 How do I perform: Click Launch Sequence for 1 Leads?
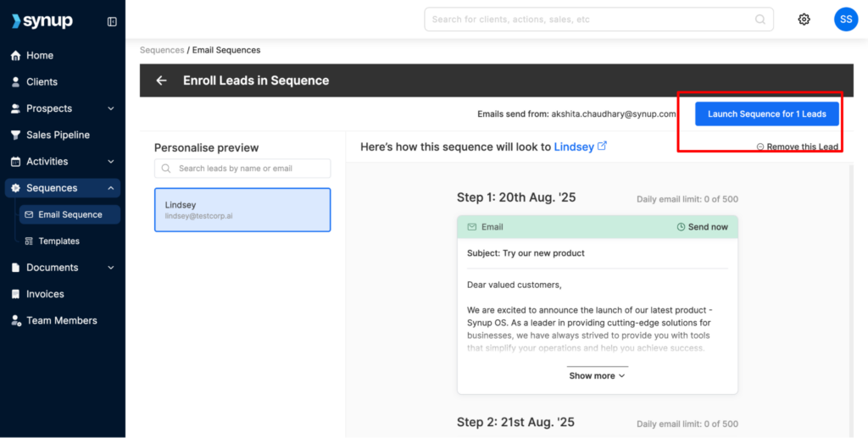click(766, 114)
